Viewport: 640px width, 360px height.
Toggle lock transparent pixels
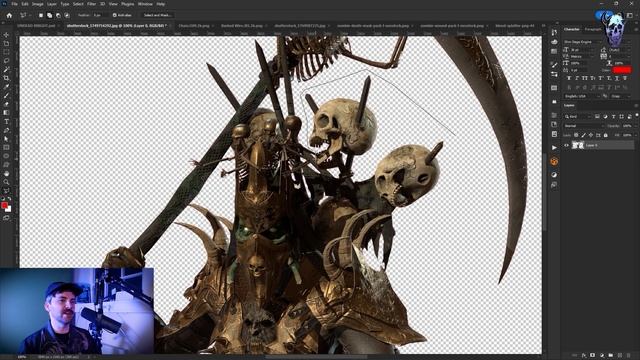point(576,135)
